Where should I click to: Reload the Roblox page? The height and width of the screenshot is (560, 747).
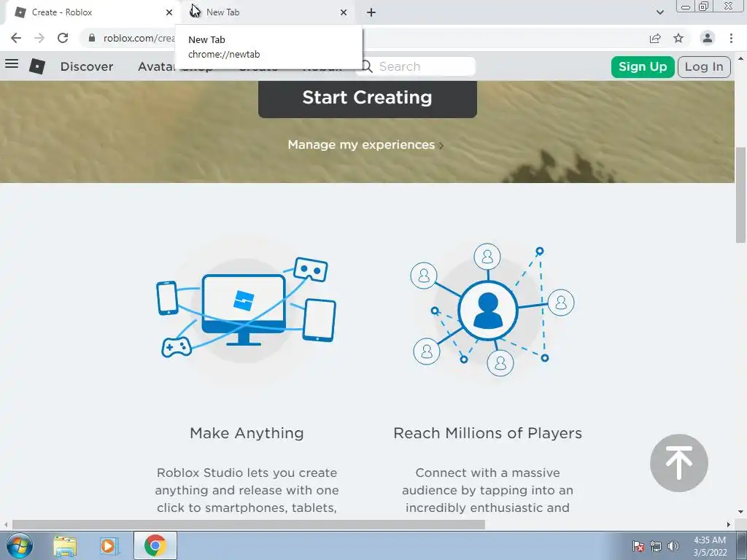[63, 38]
